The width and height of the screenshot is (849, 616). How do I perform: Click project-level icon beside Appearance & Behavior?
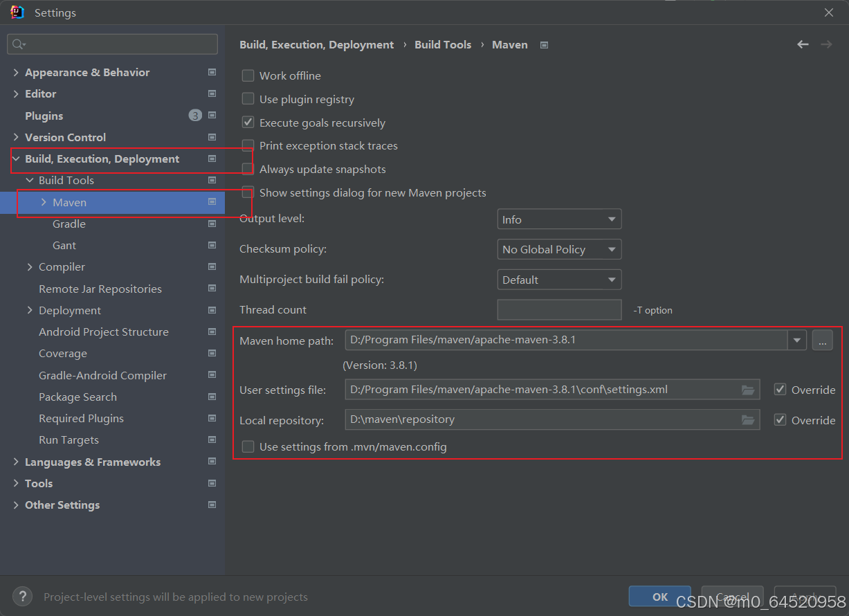(212, 72)
